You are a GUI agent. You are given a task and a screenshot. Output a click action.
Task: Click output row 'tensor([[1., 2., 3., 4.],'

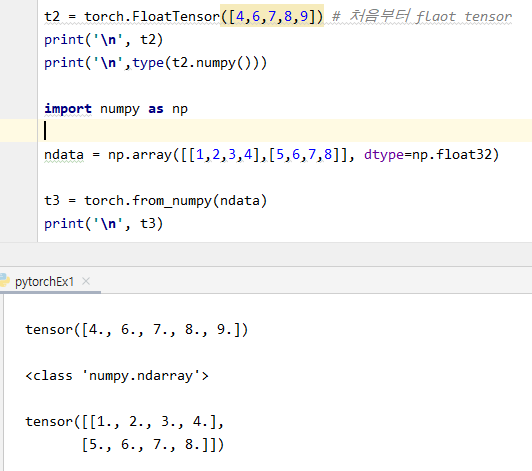125,422
